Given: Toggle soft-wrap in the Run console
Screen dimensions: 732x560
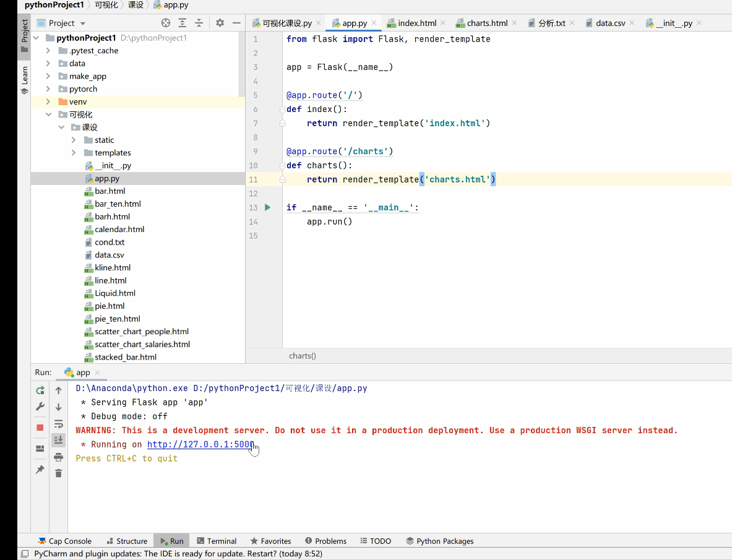Looking at the screenshot, I should [x=59, y=424].
